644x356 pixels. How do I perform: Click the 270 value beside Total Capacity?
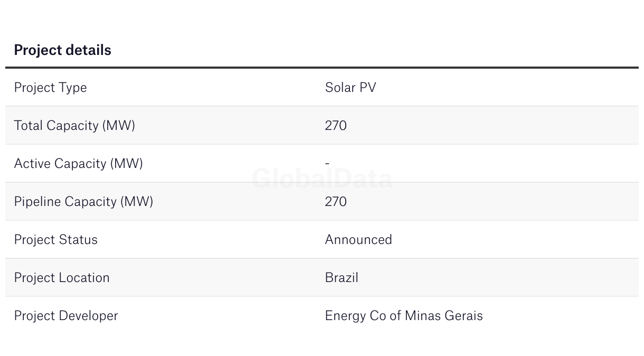coord(336,126)
